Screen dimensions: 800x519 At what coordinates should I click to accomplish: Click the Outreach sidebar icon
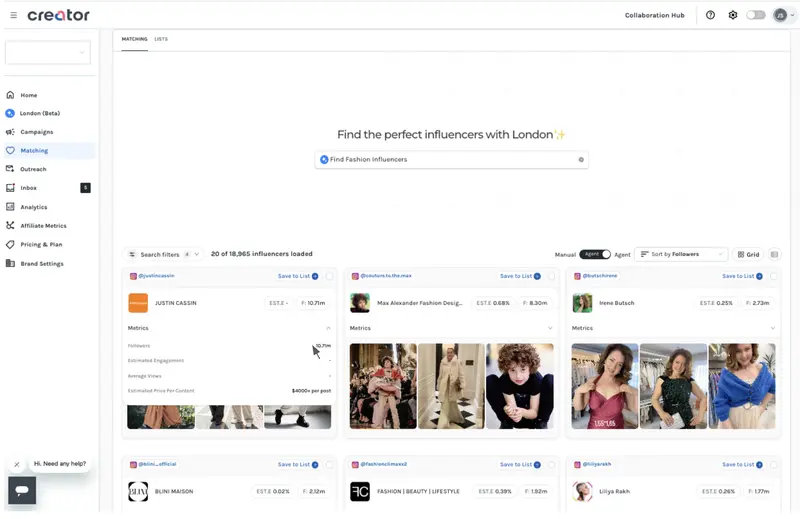[10, 169]
